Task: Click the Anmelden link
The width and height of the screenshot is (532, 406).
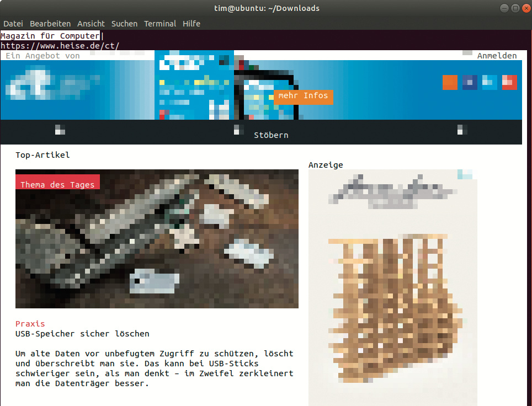Action: [x=497, y=56]
